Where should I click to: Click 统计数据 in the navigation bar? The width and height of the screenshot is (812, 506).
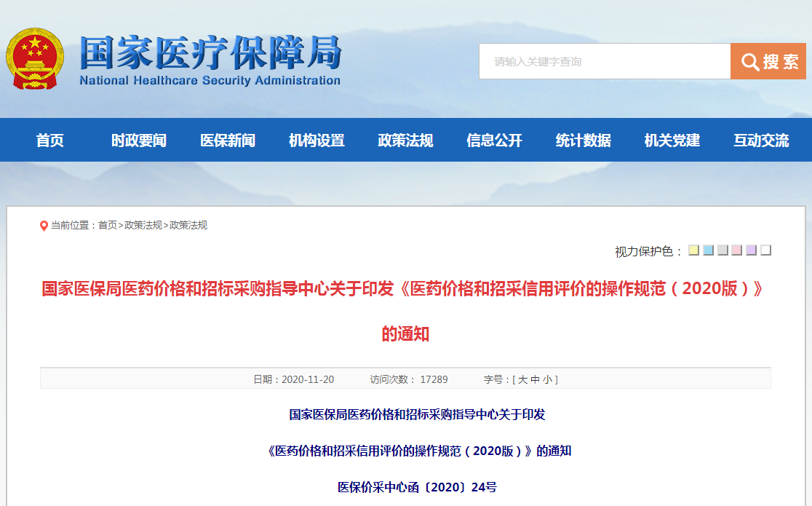(x=583, y=141)
